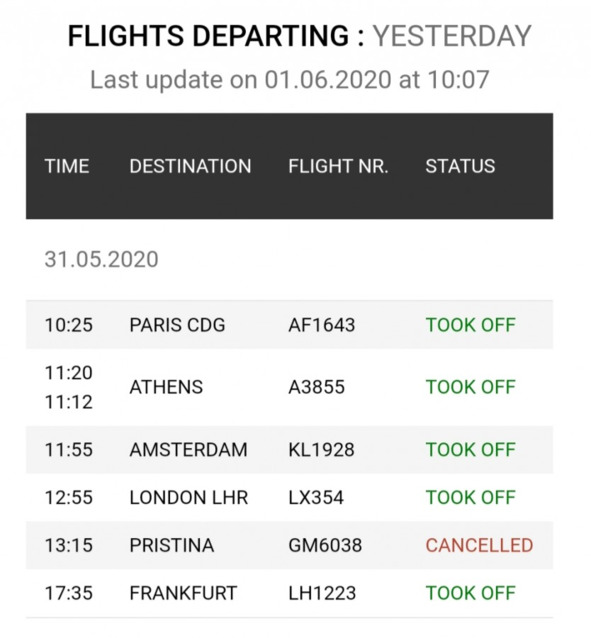Click the STATUS column header
Viewport: 591px width, 638px height.
tap(460, 166)
